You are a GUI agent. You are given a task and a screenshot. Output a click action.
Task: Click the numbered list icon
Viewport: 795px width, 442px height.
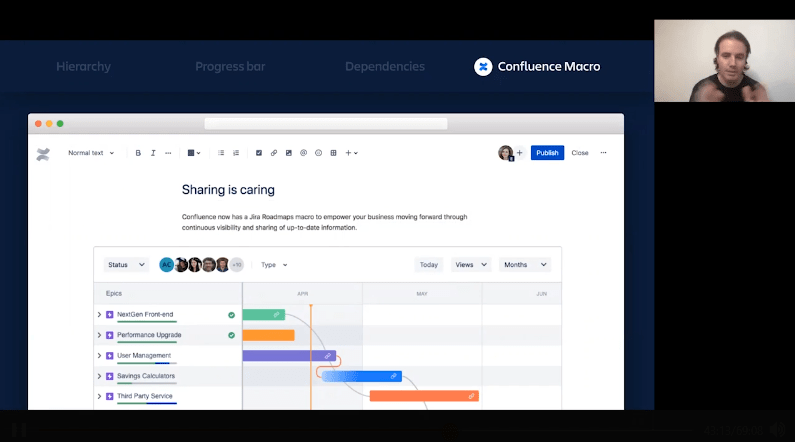click(x=236, y=153)
